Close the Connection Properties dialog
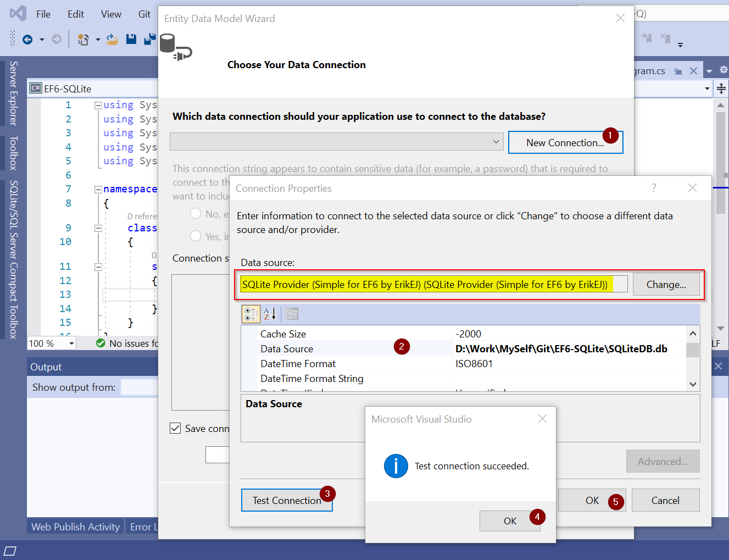 tap(692, 188)
